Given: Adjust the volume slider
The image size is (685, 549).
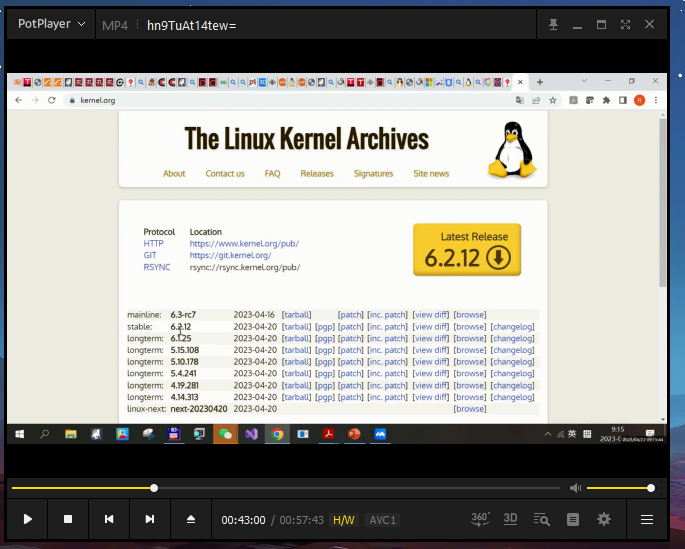Looking at the screenshot, I should click(x=619, y=488).
